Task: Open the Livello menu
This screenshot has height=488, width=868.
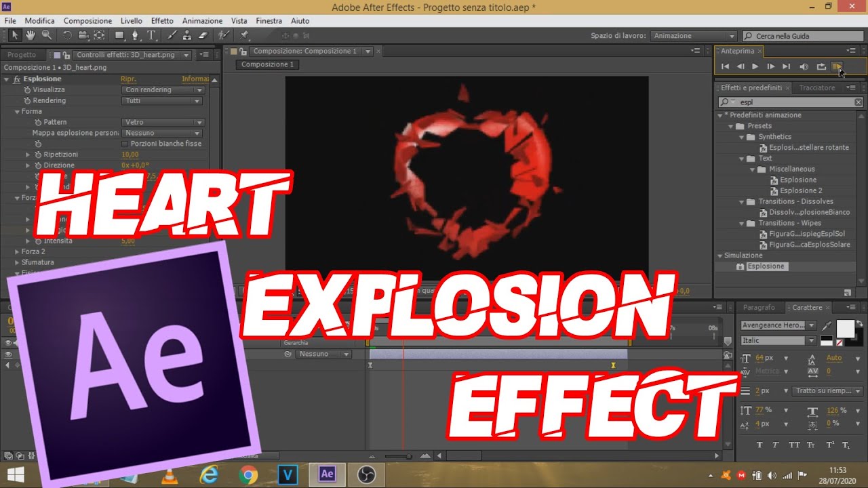Action: [132, 21]
